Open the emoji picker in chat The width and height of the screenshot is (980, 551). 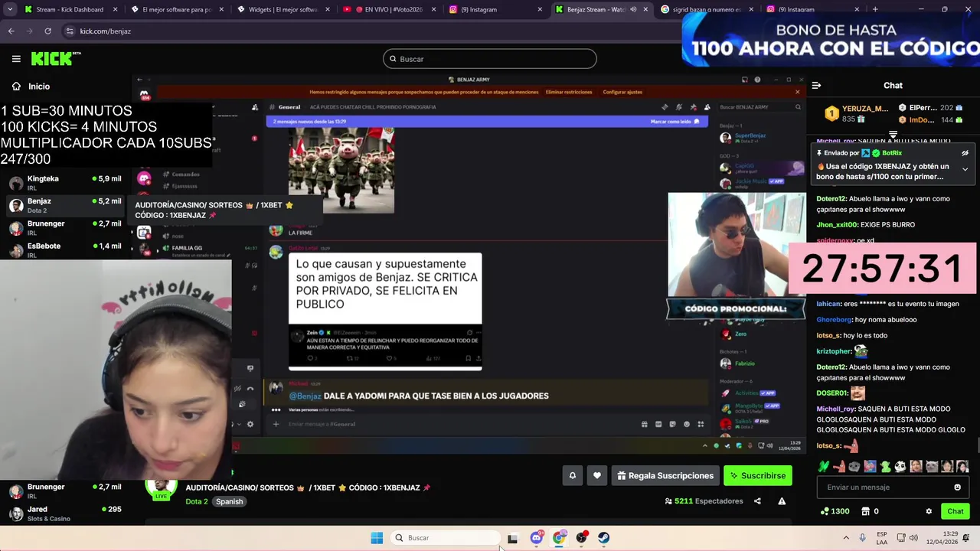pyautogui.click(x=957, y=487)
